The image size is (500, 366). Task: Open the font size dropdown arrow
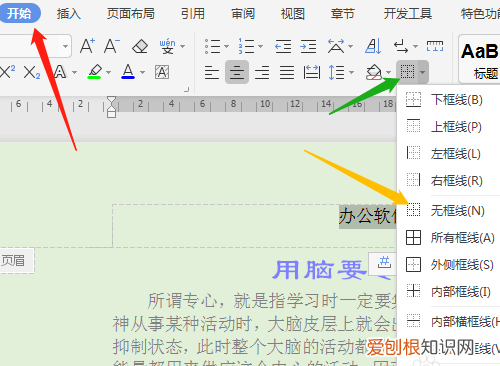(66, 46)
